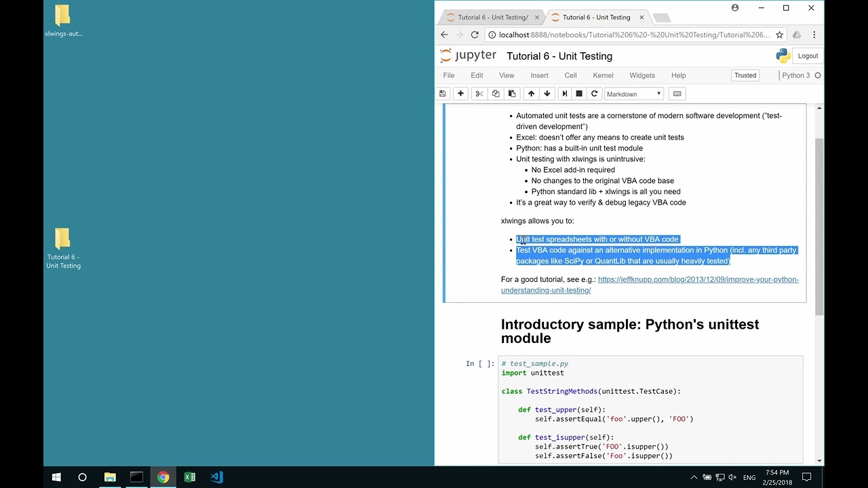Click the line 'def test_upper(self):'

[x=561, y=409]
